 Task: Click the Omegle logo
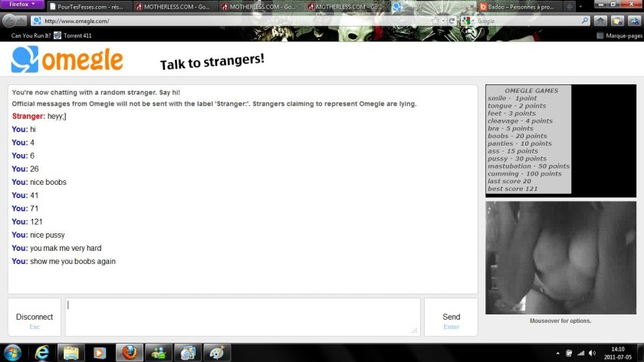click(x=67, y=59)
